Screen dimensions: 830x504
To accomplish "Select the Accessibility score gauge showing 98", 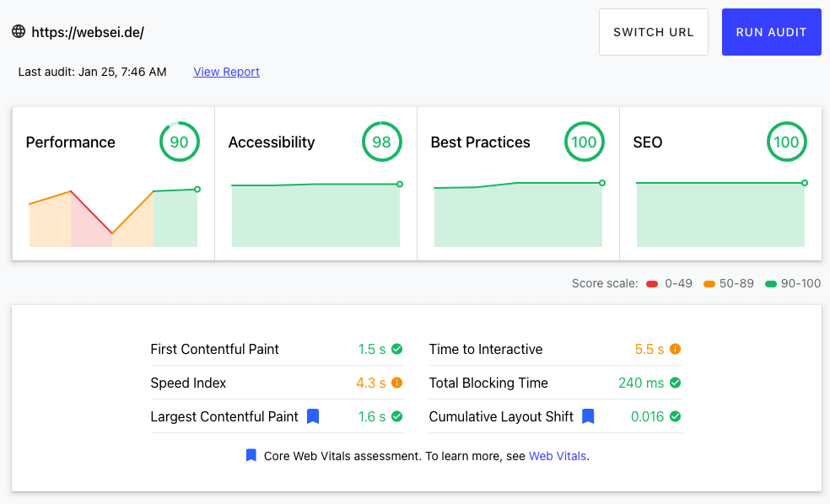I will 381,142.
